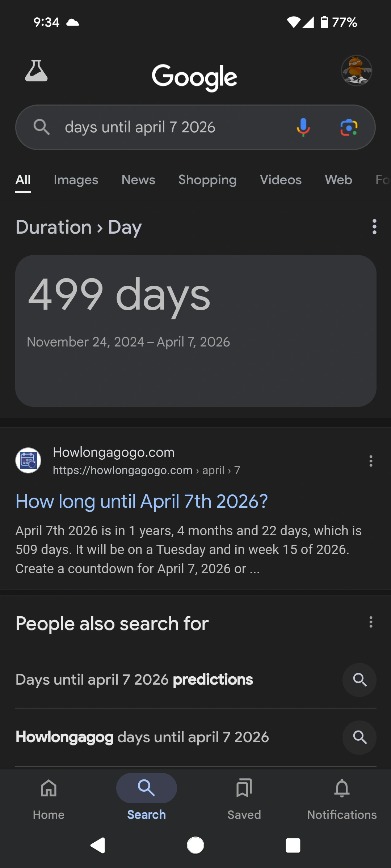Open 'How long until April 7th 2026?' result
The height and width of the screenshot is (868, 391).
tap(142, 501)
